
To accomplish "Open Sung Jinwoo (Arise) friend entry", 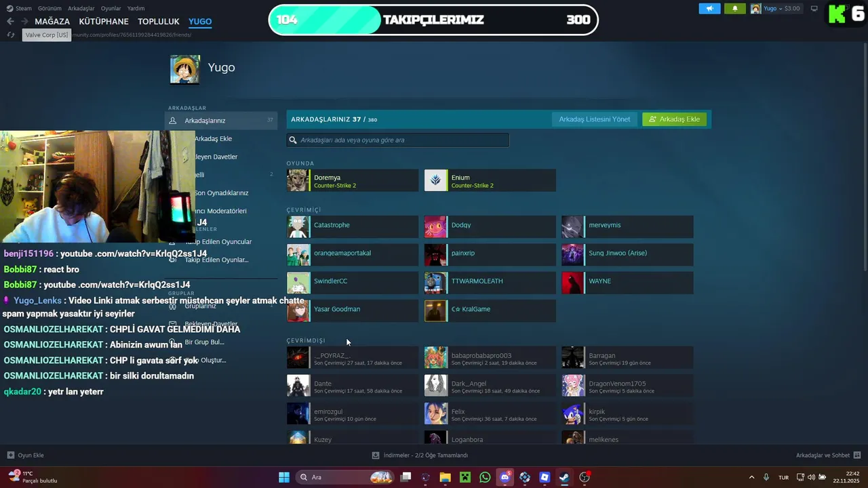I will [627, 254].
